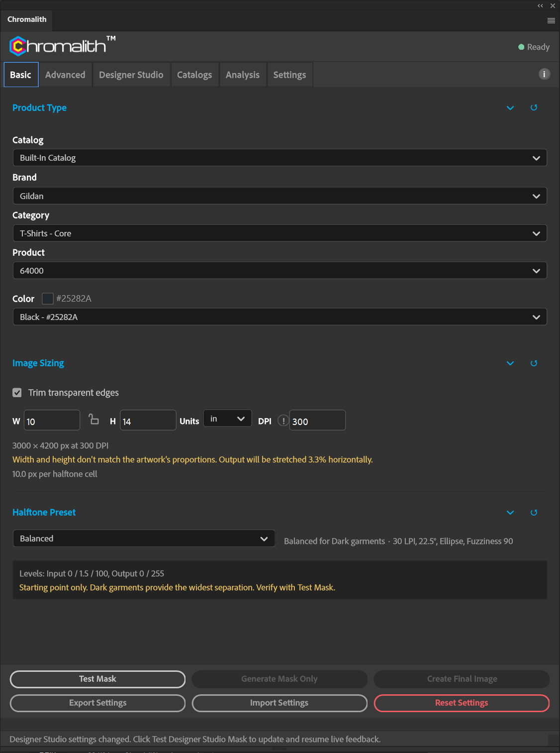560x753 pixels.
Task: Uncheck Trim transparent edges
Action: [x=17, y=393]
